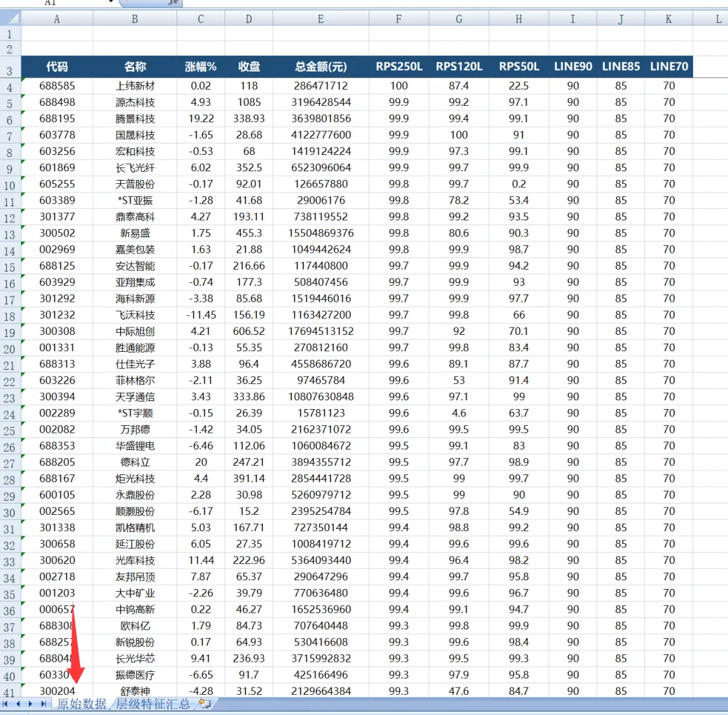Jump to the first sheet using the navigation arrow
728x715 pixels.
[x=5, y=704]
